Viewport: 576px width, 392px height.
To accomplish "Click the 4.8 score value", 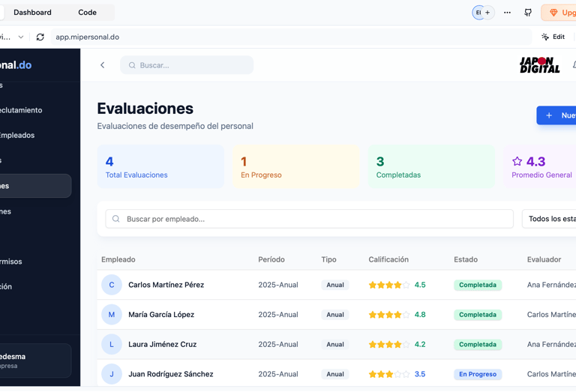I will point(420,315).
